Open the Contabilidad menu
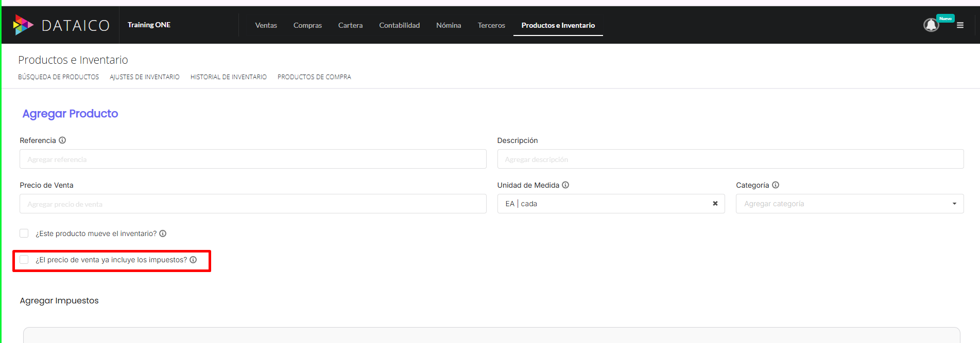Screen dimensions: 980x343 point(399,25)
